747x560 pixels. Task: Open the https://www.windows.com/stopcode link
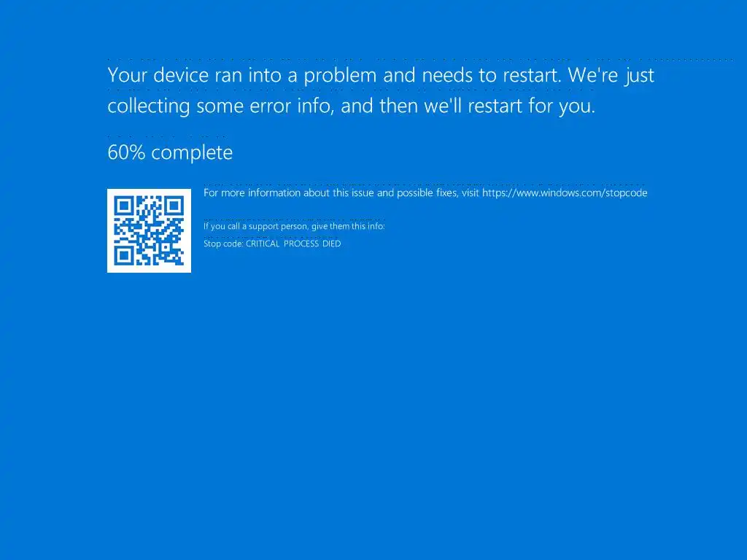(x=565, y=192)
